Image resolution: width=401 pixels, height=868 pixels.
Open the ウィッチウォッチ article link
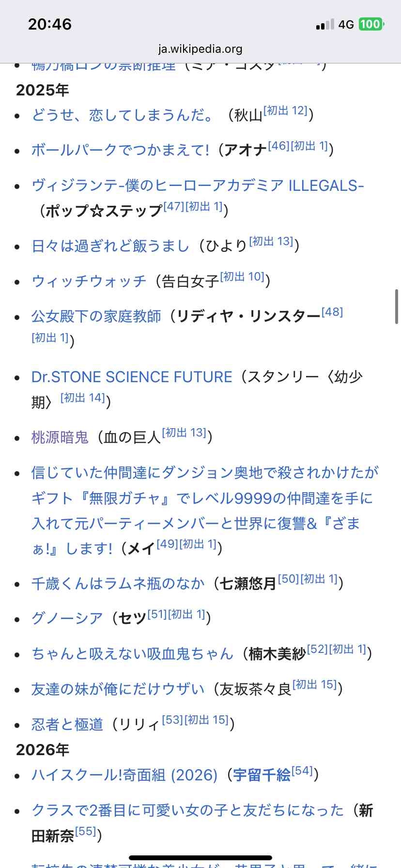click(x=89, y=281)
